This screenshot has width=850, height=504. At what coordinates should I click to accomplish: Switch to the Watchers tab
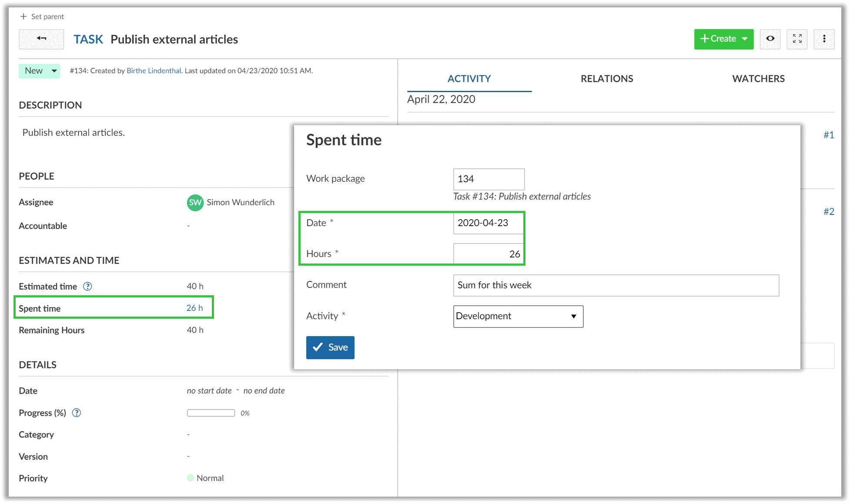point(758,79)
